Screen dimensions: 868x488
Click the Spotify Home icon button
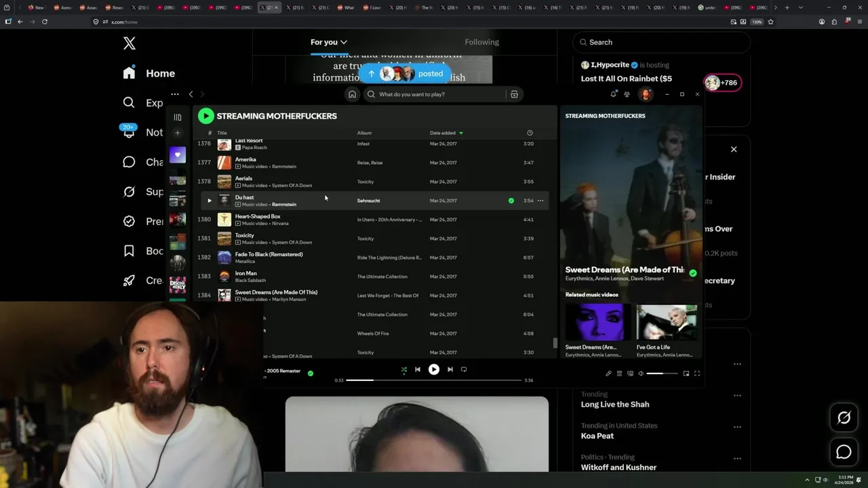coord(352,94)
